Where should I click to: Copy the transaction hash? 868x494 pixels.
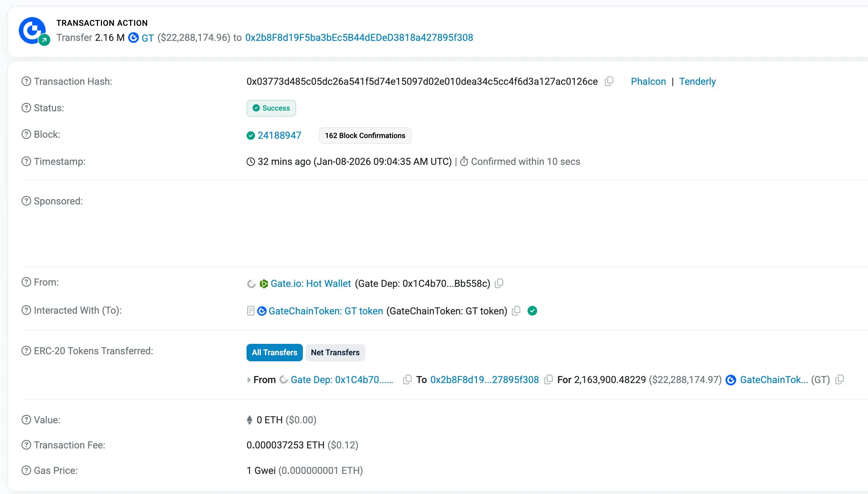(609, 81)
